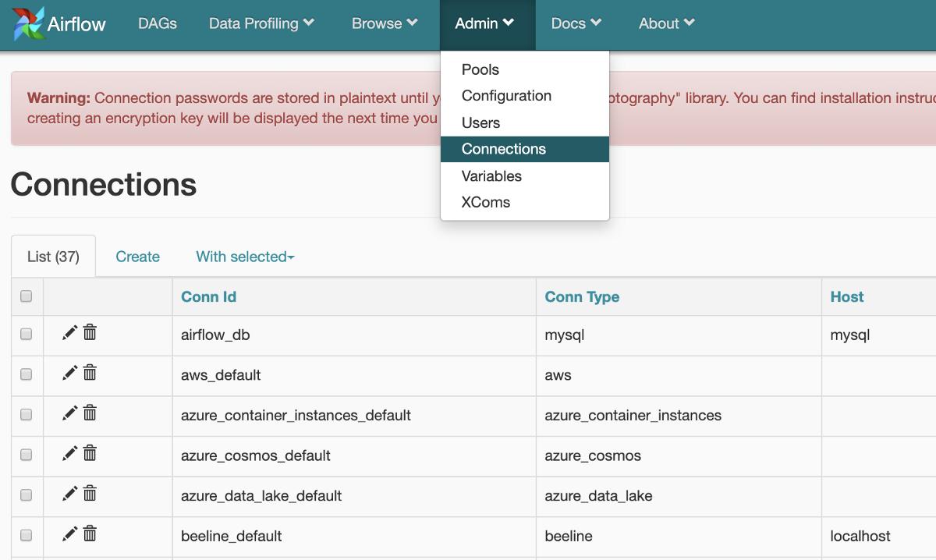Open the With selected actions dropdown

[245, 257]
